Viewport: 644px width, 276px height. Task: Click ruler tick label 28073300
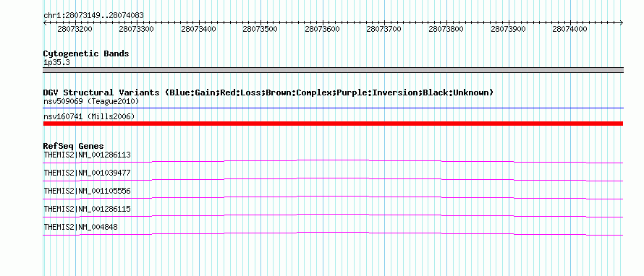tap(136, 29)
